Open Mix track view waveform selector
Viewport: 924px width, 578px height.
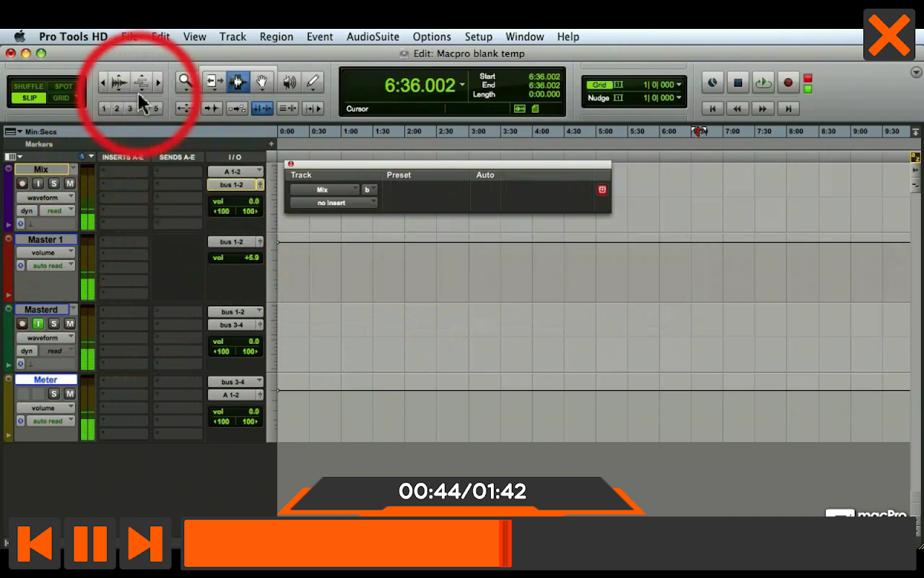(x=46, y=197)
